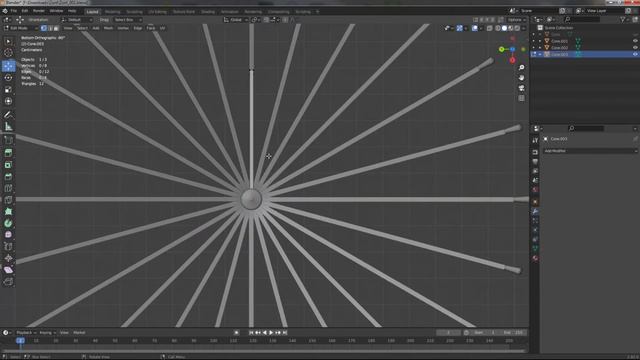Select the Select Box tool
The width and height of the screenshot is (640, 360).
(x=8, y=41)
